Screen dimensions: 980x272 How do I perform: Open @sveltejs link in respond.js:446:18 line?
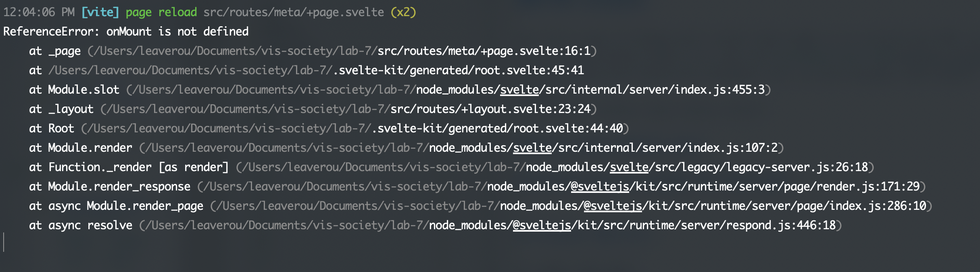pos(542,226)
